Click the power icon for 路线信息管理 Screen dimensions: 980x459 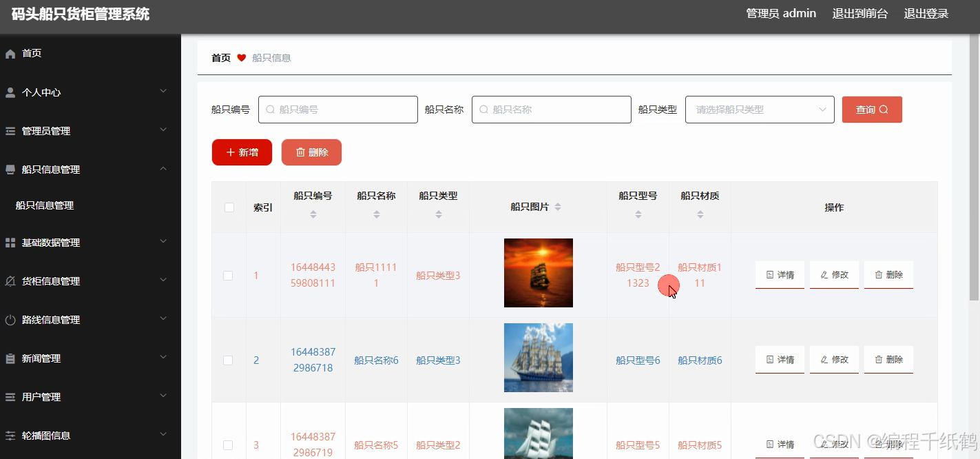(x=10, y=320)
